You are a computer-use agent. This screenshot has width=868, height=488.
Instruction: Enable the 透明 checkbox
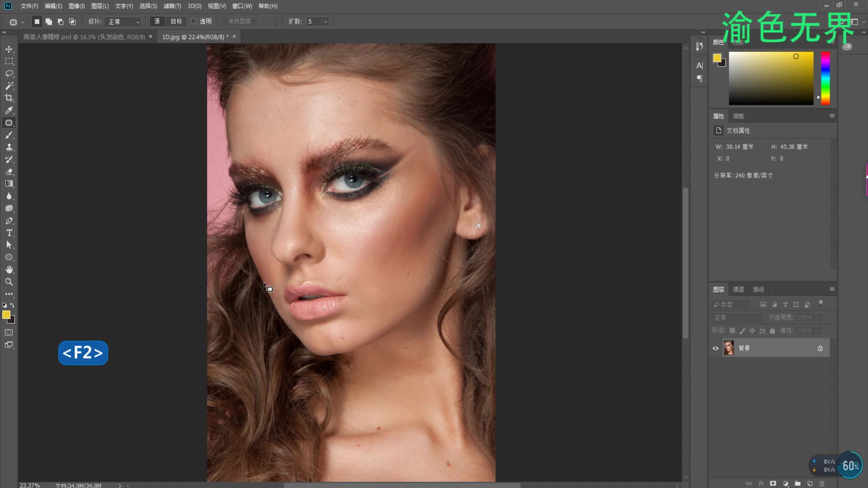click(194, 21)
